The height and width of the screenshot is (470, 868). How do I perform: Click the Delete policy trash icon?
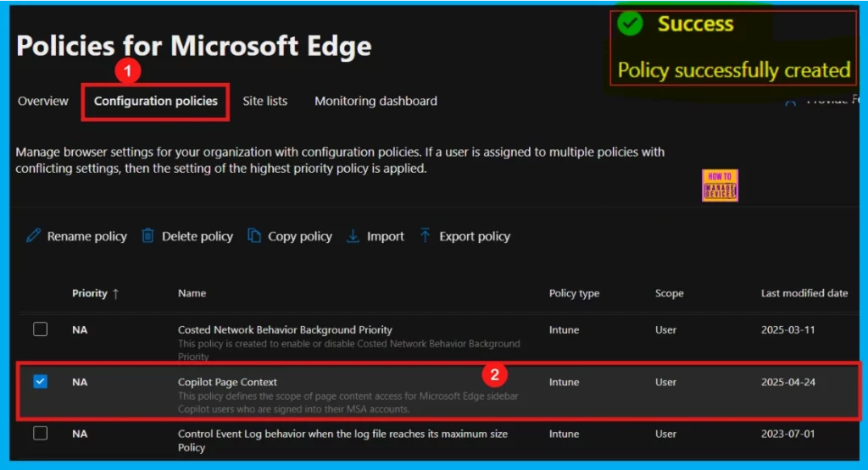(147, 236)
